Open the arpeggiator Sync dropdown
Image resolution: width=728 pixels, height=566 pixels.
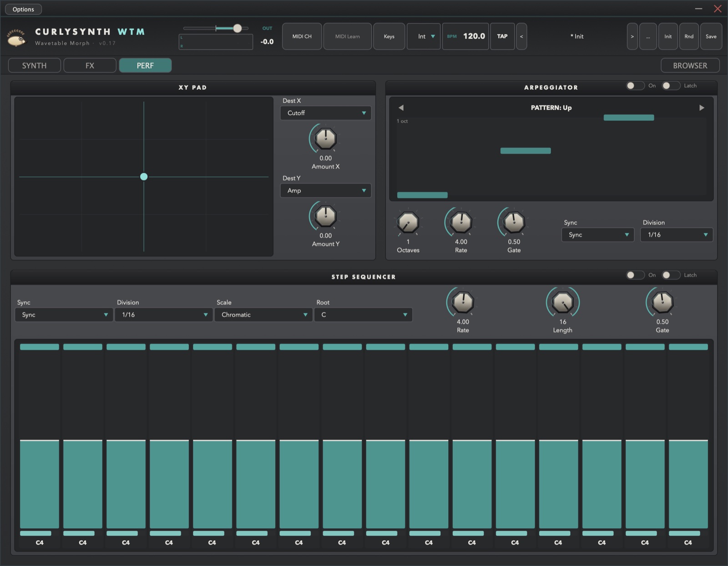point(598,235)
